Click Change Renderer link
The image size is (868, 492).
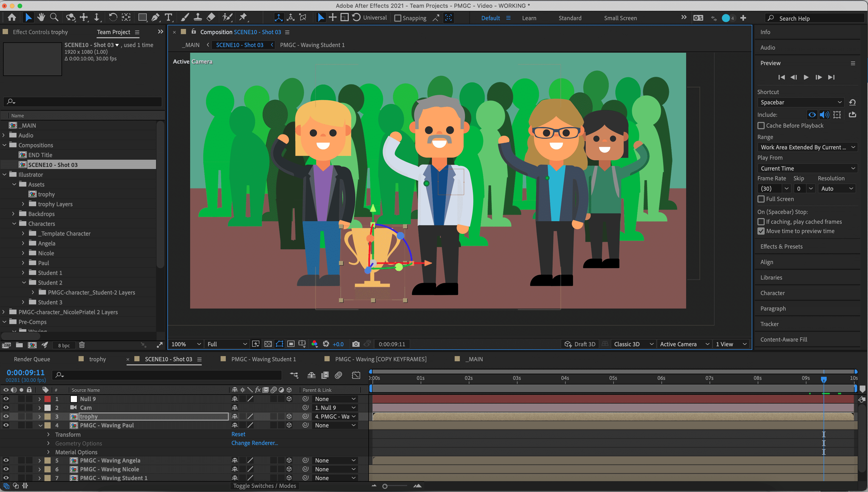click(254, 443)
